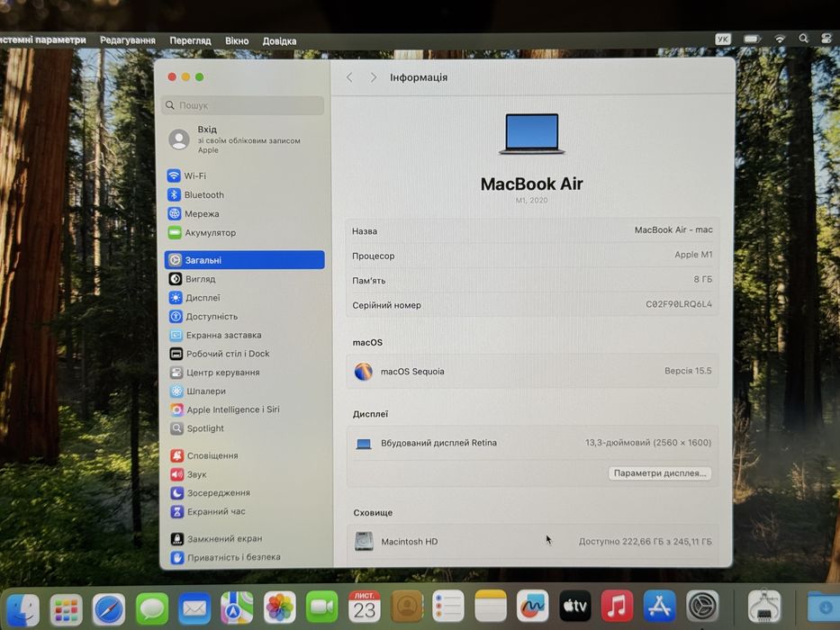Click the Назва row value MacBook Air - mac
Screen dimensions: 840x630
coord(673,229)
